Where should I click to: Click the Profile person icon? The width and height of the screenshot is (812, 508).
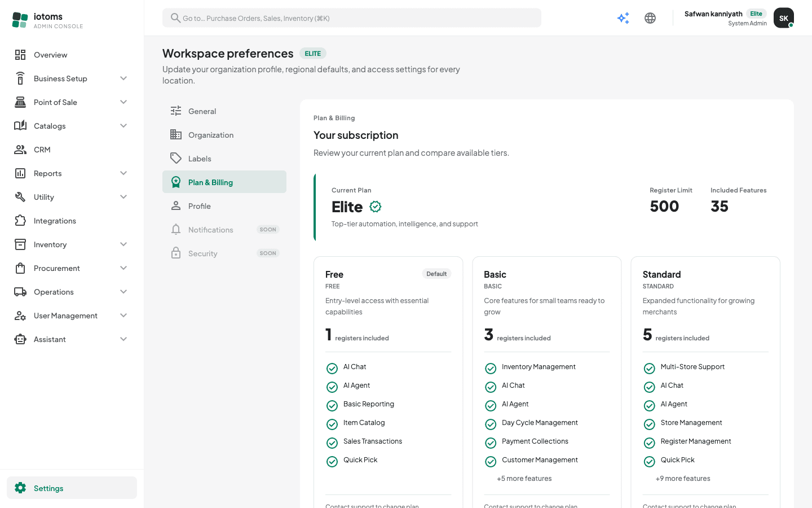tap(176, 206)
